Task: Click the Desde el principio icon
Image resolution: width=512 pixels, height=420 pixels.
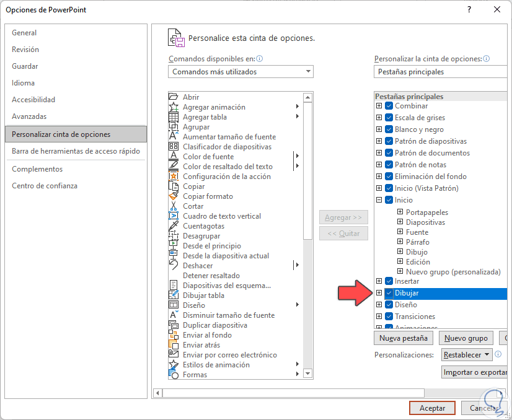Action: click(x=174, y=245)
